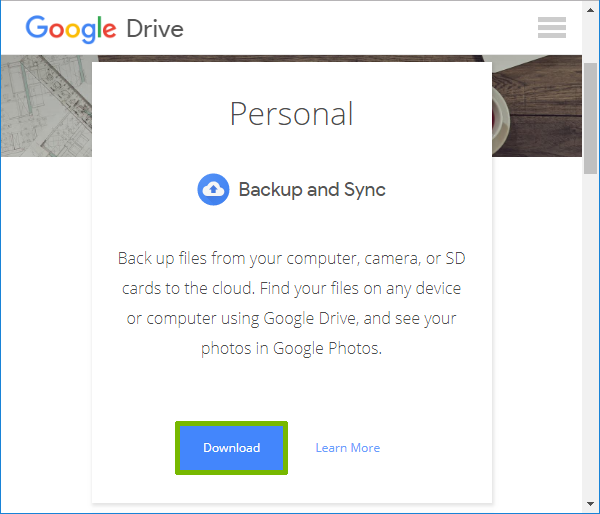Click the vertical scrollbar thumb

pyautogui.click(x=590, y=118)
